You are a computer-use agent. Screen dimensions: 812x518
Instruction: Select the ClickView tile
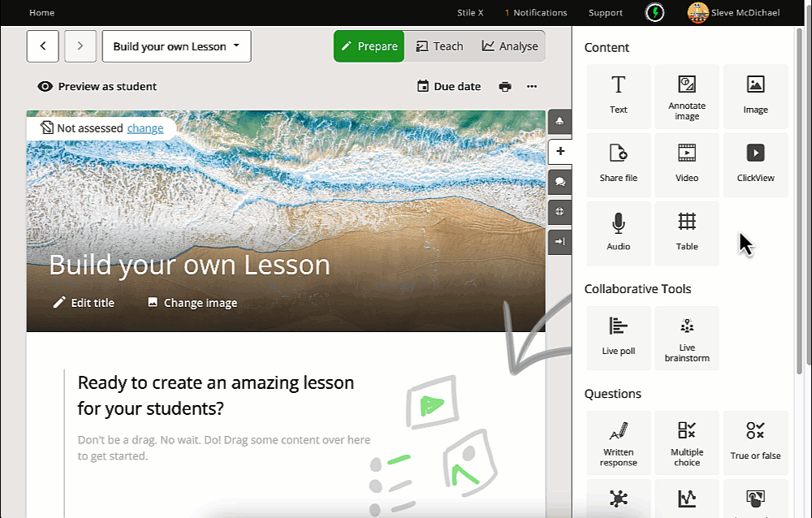tap(755, 166)
